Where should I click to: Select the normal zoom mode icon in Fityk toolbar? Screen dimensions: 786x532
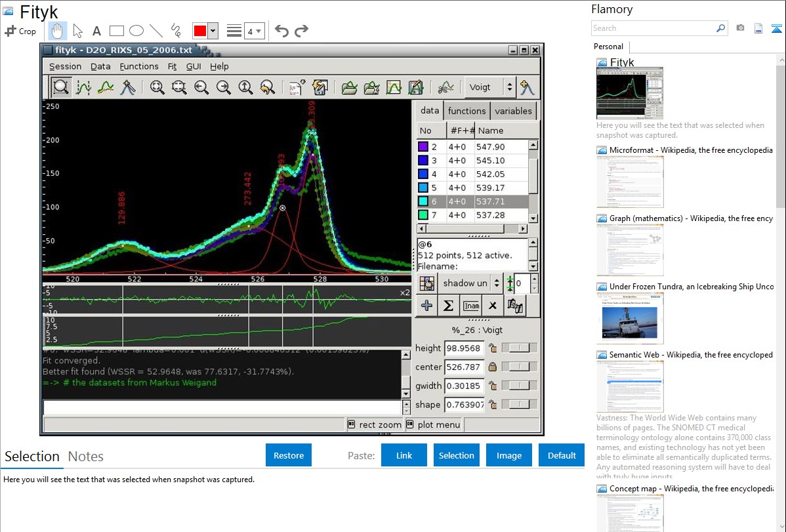pos(60,87)
